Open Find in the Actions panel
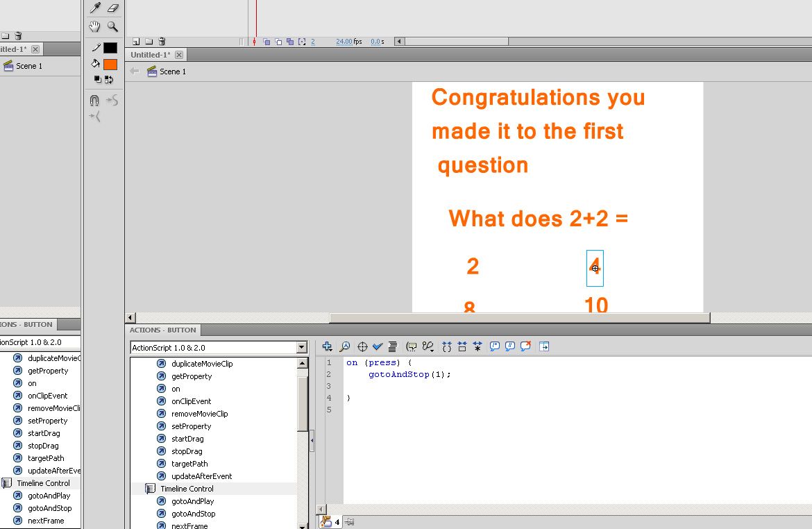812x529 pixels. pyautogui.click(x=345, y=346)
